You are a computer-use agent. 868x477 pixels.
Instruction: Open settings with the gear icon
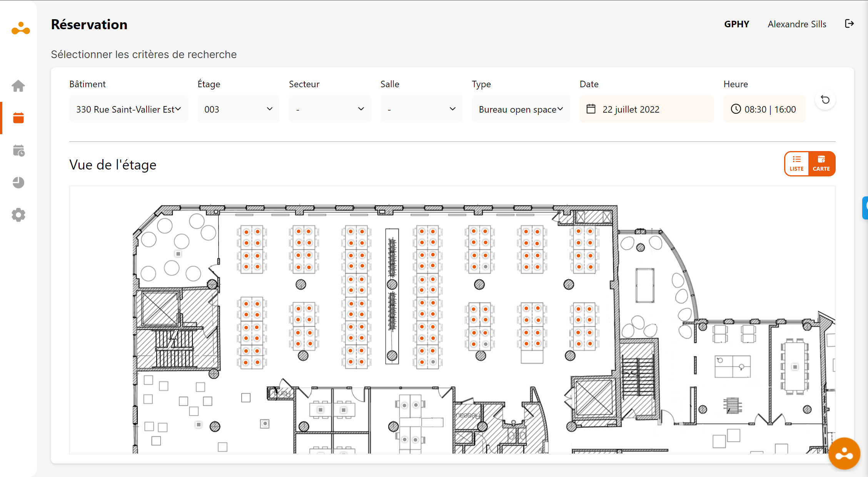pyautogui.click(x=18, y=215)
